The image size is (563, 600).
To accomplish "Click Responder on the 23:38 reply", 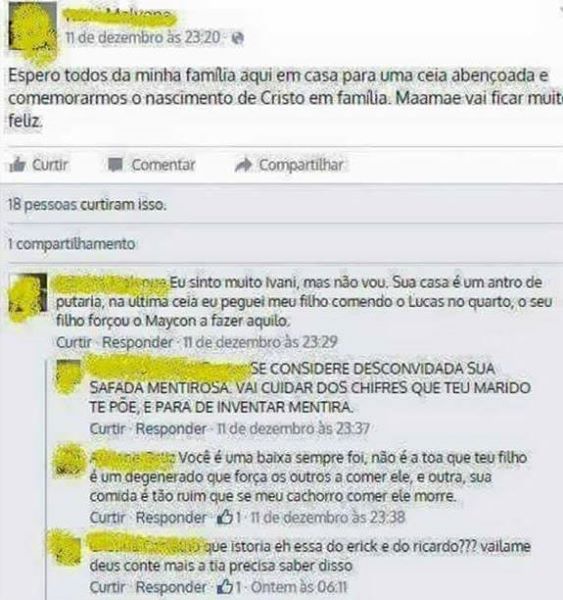I will (x=171, y=518).
